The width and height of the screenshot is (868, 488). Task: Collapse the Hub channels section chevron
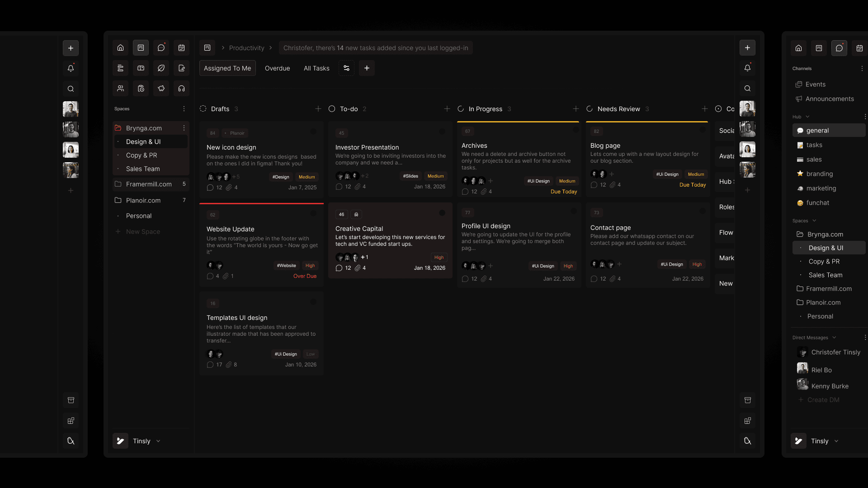807,117
